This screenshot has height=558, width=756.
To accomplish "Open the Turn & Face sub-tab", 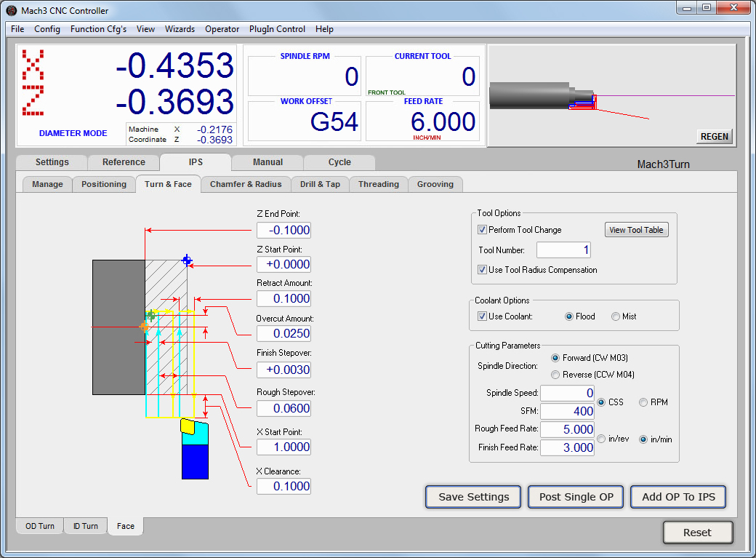I will tap(168, 184).
